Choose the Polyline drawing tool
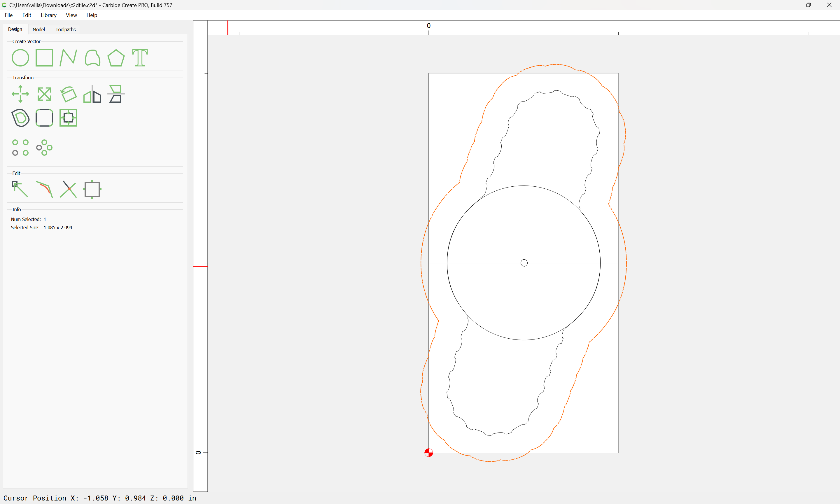840x504 pixels. (68, 58)
